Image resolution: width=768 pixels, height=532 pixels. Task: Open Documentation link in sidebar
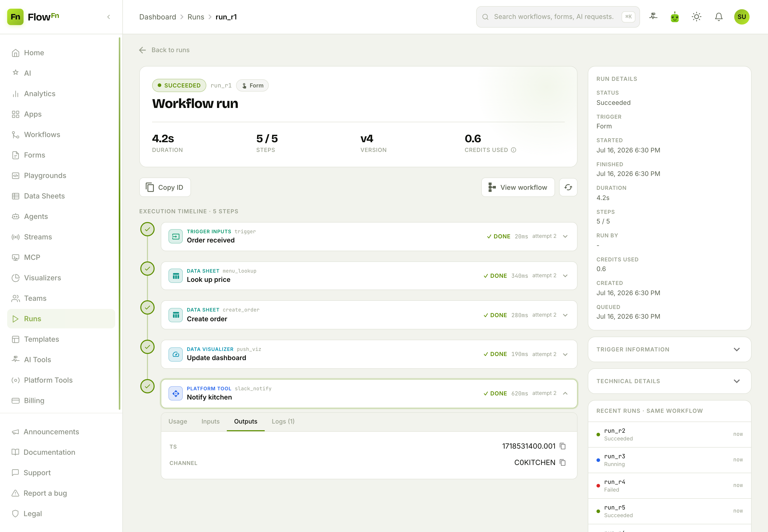pos(61,452)
